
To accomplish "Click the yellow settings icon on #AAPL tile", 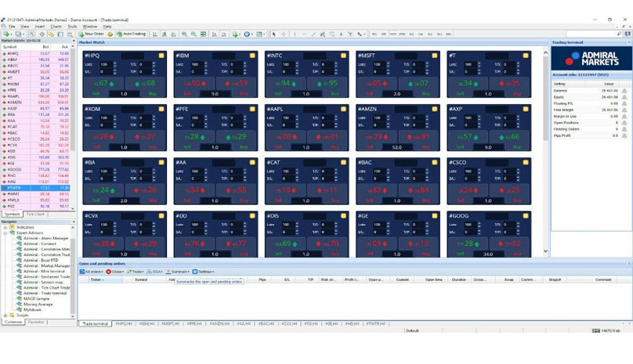I will [x=343, y=109].
